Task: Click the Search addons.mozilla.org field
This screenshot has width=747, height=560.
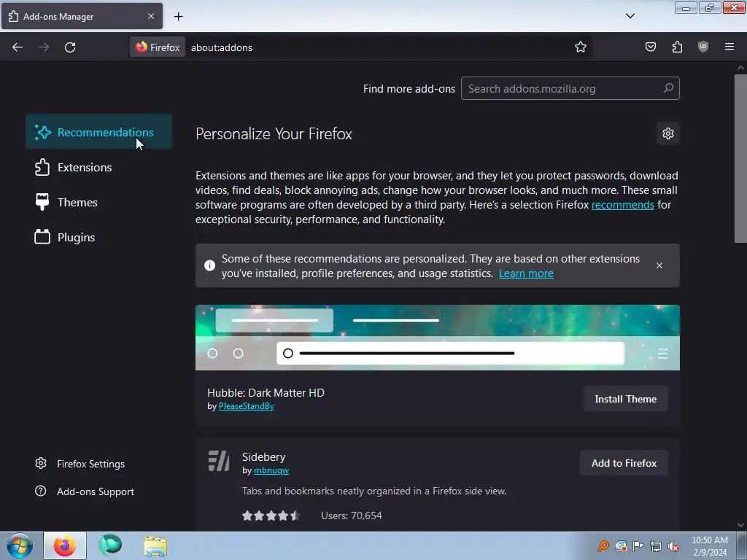Action: point(570,88)
